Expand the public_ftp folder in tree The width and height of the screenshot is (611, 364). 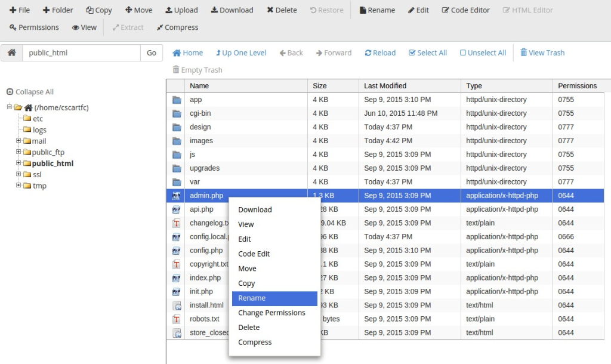coord(18,152)
